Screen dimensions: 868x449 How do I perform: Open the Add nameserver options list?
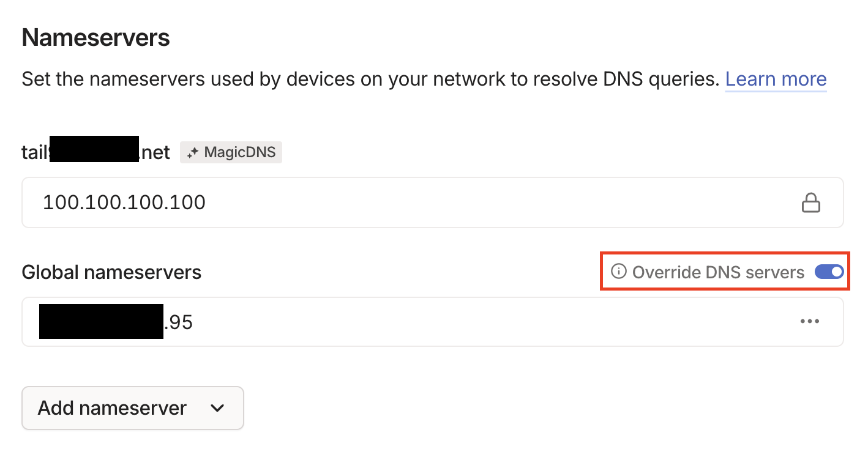point(132,408)
